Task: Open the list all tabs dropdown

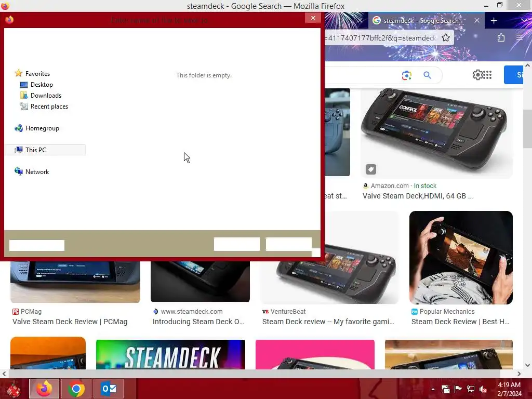Action: coord(524,21)
